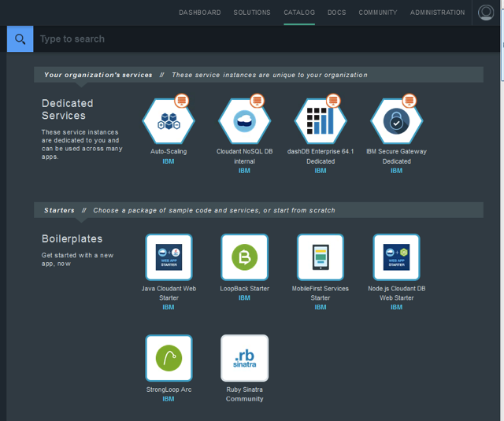Image resolution: width=504 pixels, height=421 pixels.
Task: Click IBM provider under IBM Secure Gateway
Action: [397, 171]
